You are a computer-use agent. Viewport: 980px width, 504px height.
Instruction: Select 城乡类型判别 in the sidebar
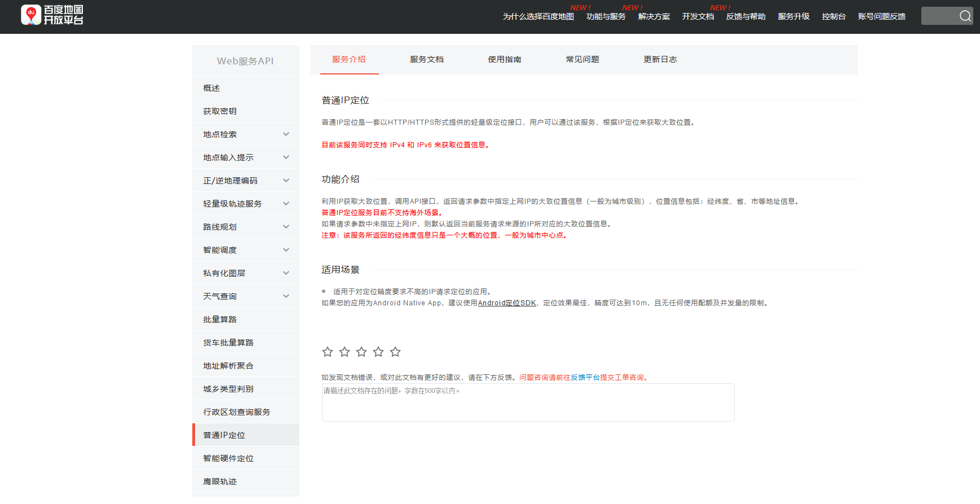tap(246, 389)
